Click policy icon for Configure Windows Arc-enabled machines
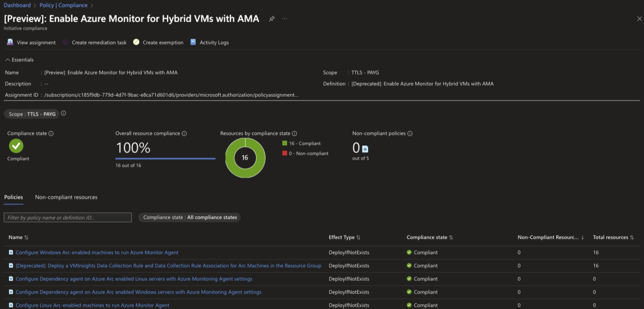Viewport: 644px width, 309px height. point(11,252)
